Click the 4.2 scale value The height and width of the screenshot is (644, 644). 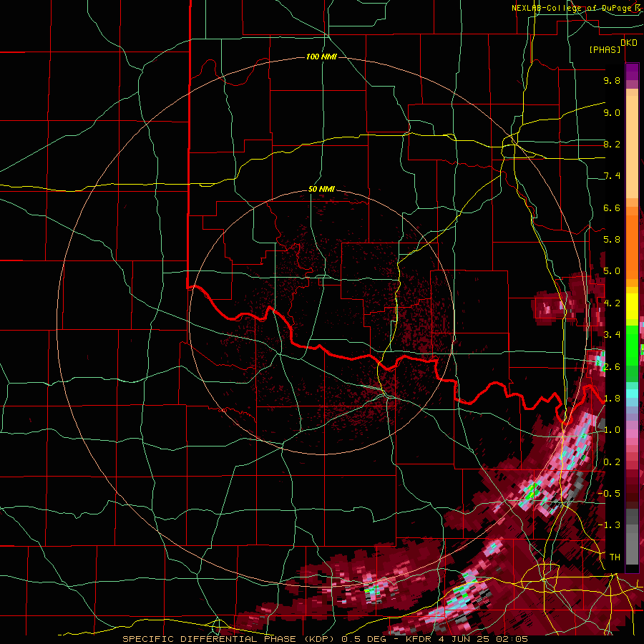point(612,303)
